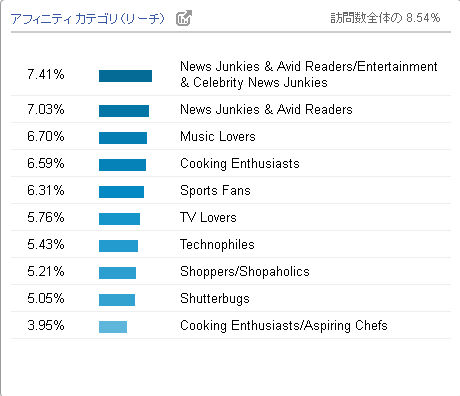
Task: Click the Cooking Enthusiasts category label
Action: click(240, 164)
